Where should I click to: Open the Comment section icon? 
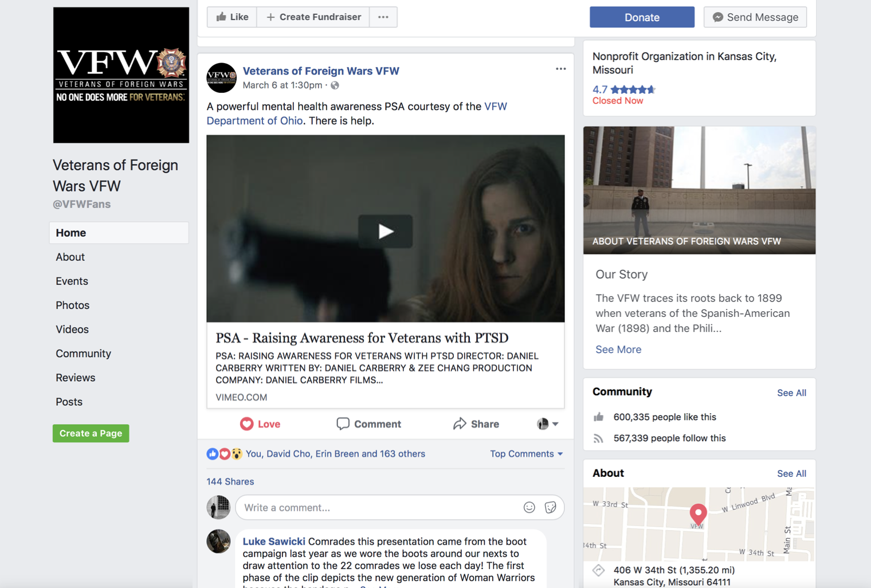(343, 424)
